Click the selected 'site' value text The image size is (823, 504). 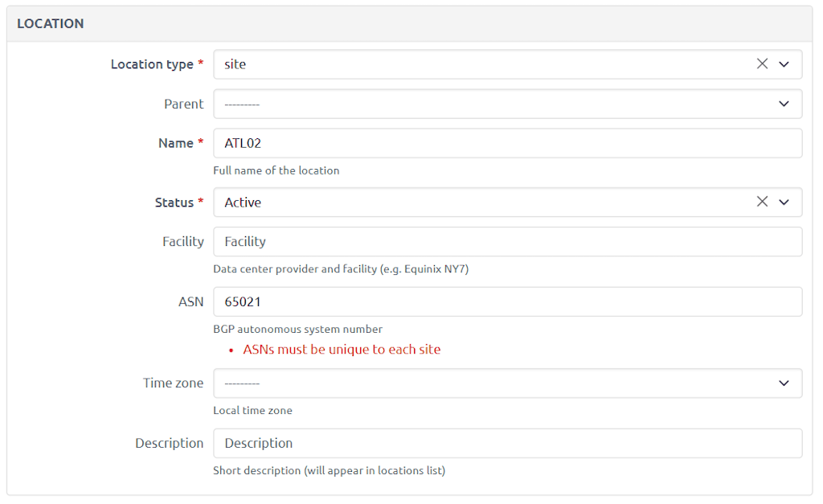[x=235, y=64]
